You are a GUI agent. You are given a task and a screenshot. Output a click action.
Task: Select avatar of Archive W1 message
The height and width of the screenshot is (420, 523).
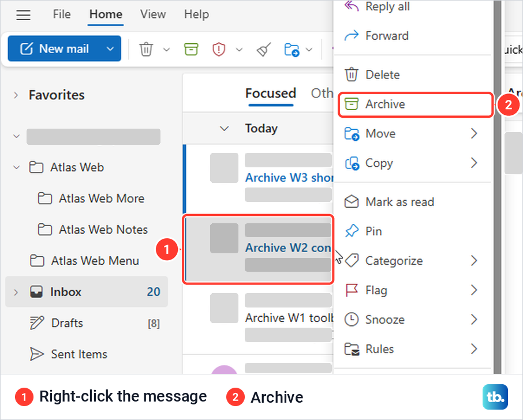pyautogui.click(x=224, y=308)
